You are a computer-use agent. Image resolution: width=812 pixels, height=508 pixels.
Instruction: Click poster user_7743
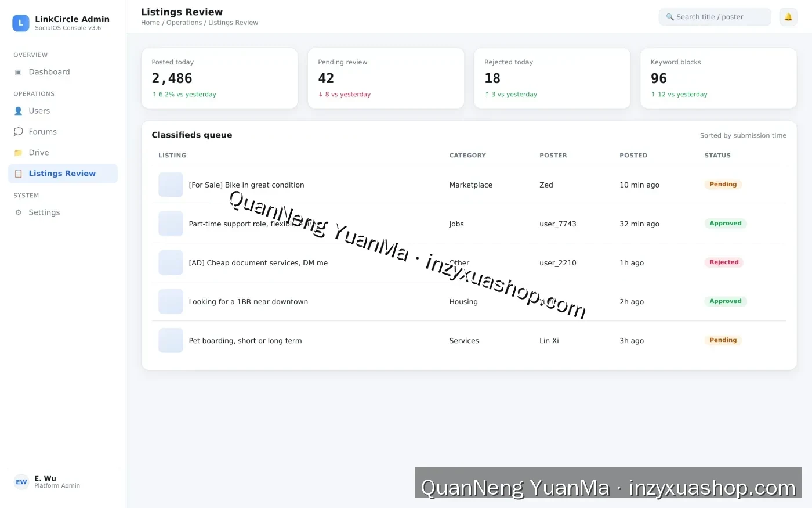[558, 224]
